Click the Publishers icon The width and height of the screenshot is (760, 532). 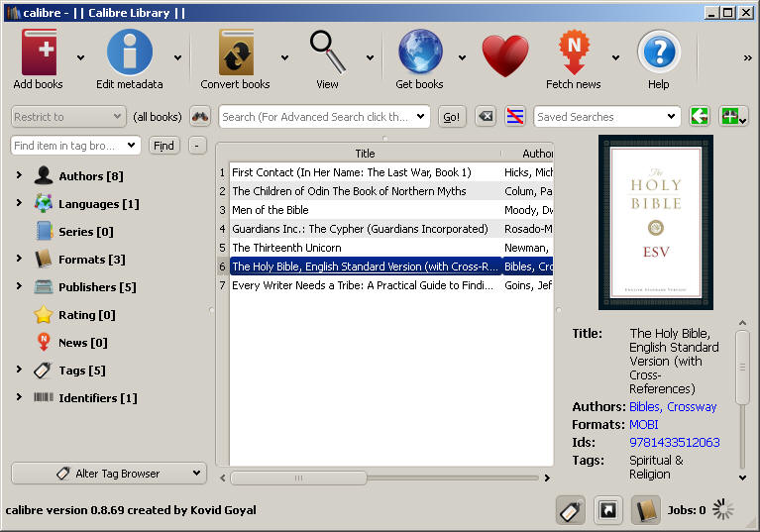point(44,287)
